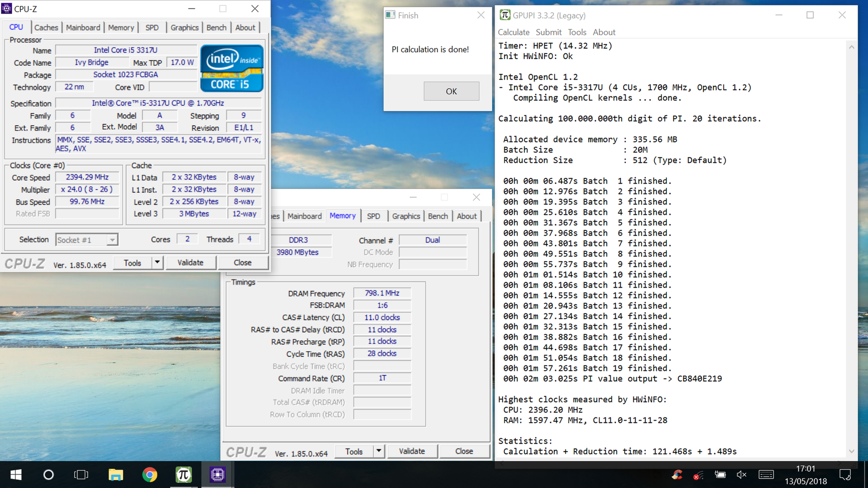
Task: Click the Ivy Bridge code name field
Action: [x=92, y=62]
